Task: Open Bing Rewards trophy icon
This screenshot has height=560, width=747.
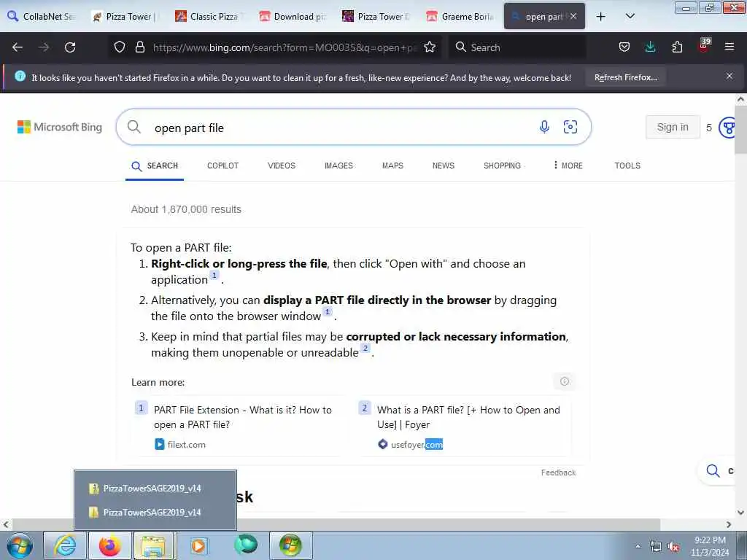Action: (727, 127)
